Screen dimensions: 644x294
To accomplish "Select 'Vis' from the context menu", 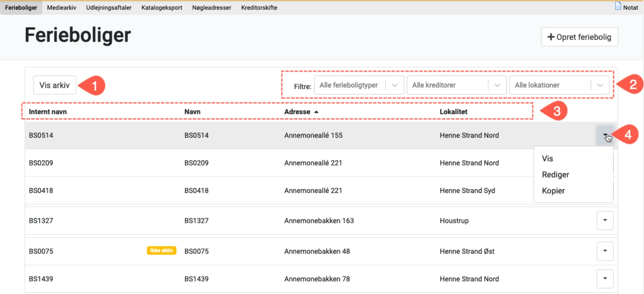I will click(x=547, y=159).
